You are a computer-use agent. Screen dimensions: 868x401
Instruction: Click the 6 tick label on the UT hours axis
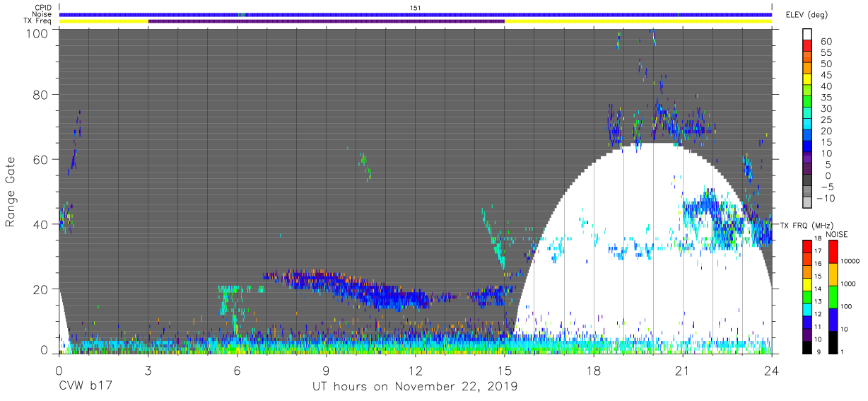pyautogui.click(x=237, y=371)
